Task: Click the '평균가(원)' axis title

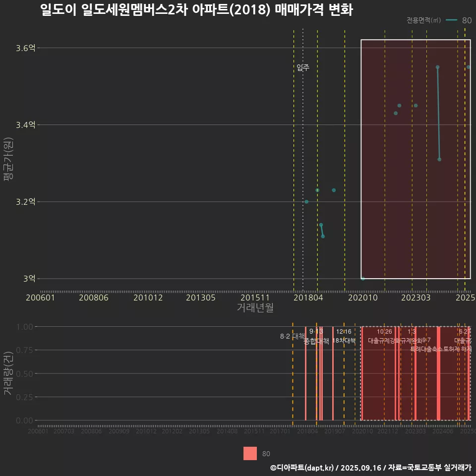Action: coord(8,159)
